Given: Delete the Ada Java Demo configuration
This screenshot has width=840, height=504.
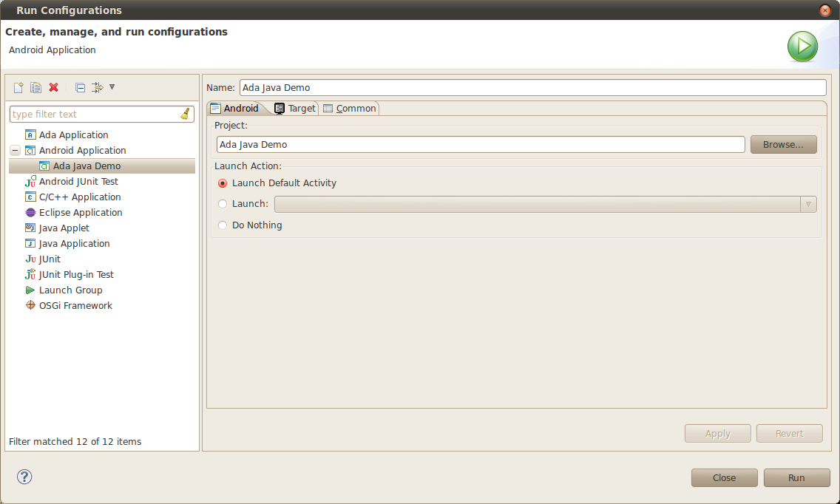Looking at the screenshot, I should pyautogui.click(x=53, y=87).
